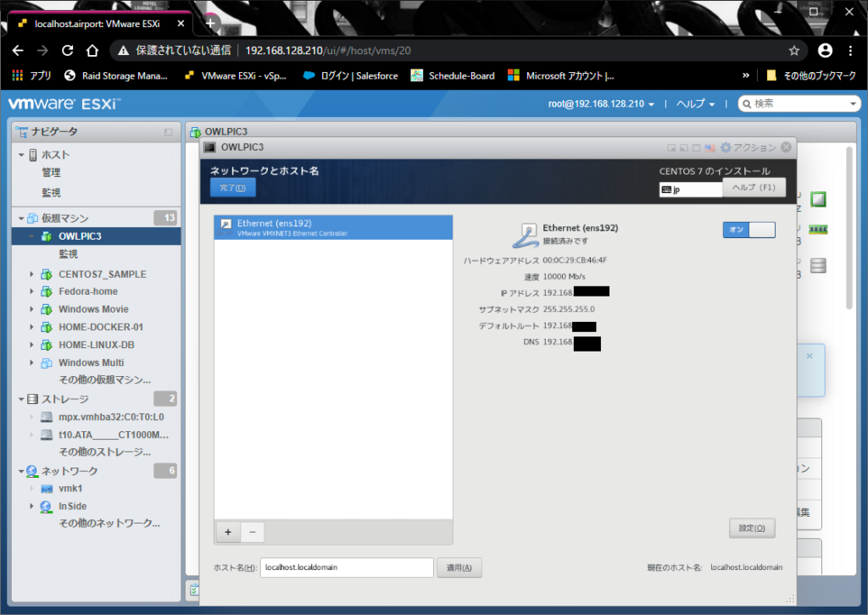Click the storage disk icon in the VM summary

(818, 265)
